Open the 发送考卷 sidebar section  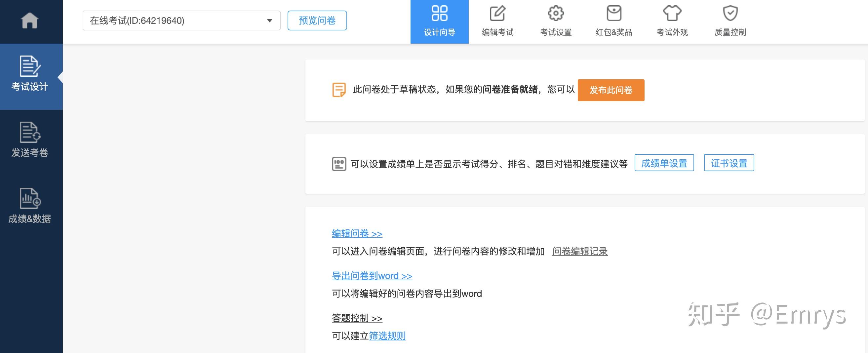31,140
